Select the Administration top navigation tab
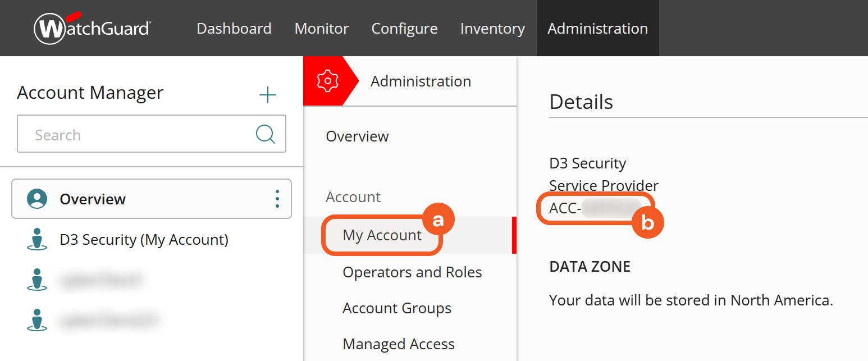Image resolution: width=868 pixels, height=361 pixels. (597, 29)
